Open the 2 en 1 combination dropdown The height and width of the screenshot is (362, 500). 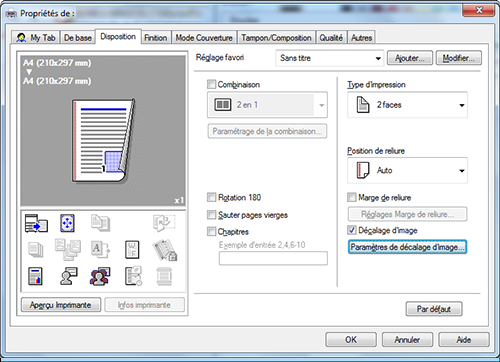[x=267, y=105]
